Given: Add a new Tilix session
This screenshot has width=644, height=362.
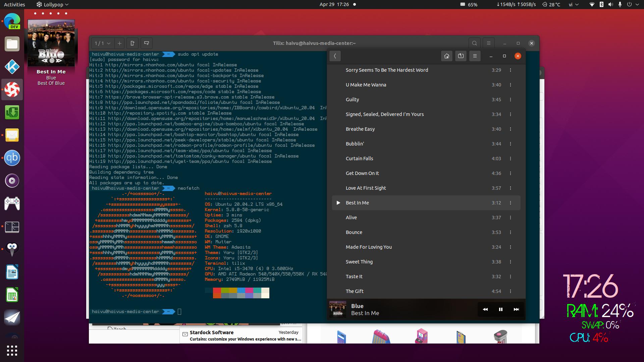Looking at the screenshot, I should [x=119, y=43].
